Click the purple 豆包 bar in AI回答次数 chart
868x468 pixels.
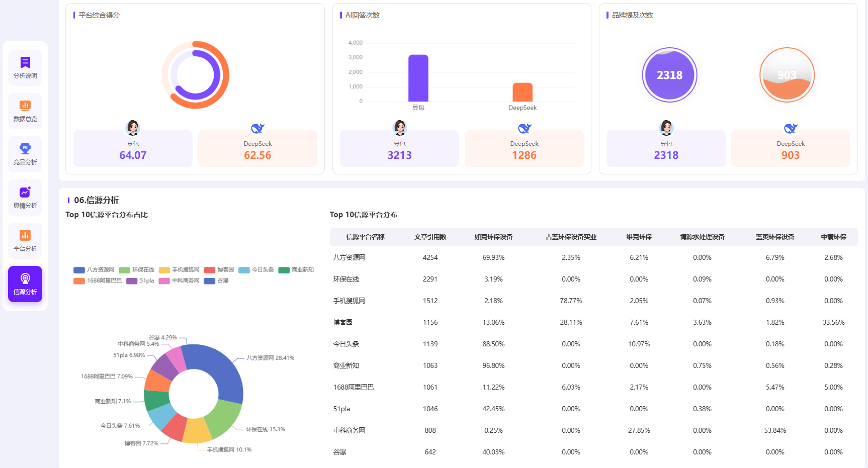(x=418, y=78)
